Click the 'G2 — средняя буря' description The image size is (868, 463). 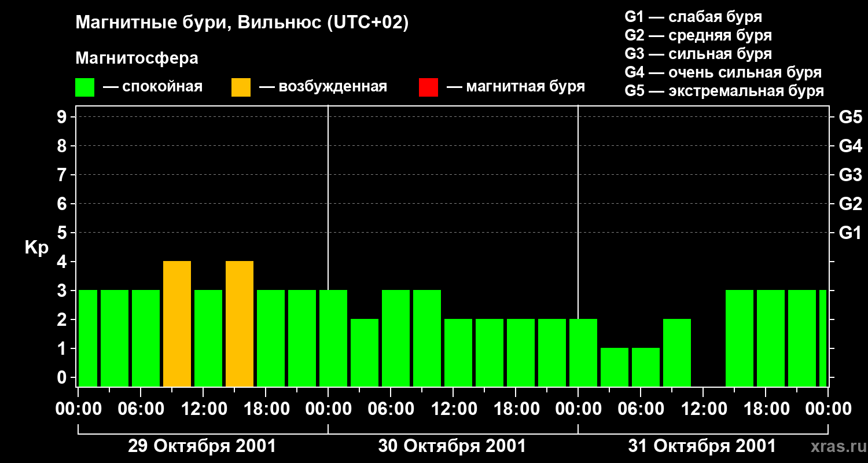pos(698,35)
